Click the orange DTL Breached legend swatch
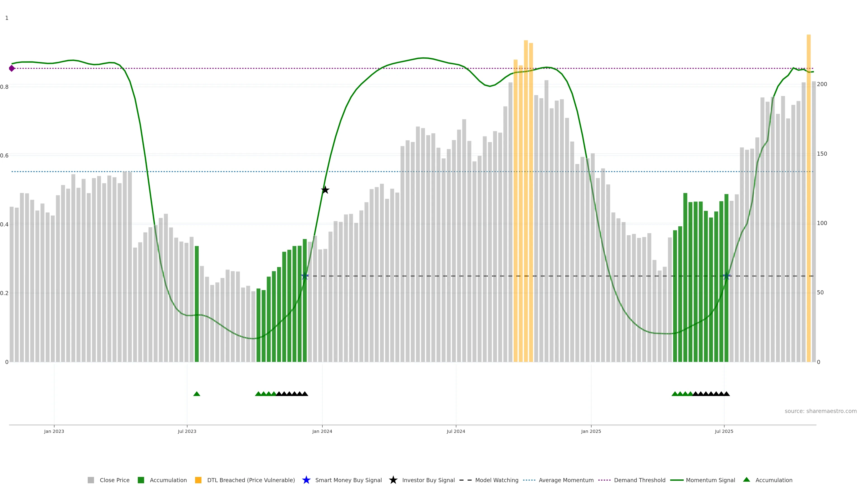This screenshot has width=868, height=488. (x=198, y=480)
